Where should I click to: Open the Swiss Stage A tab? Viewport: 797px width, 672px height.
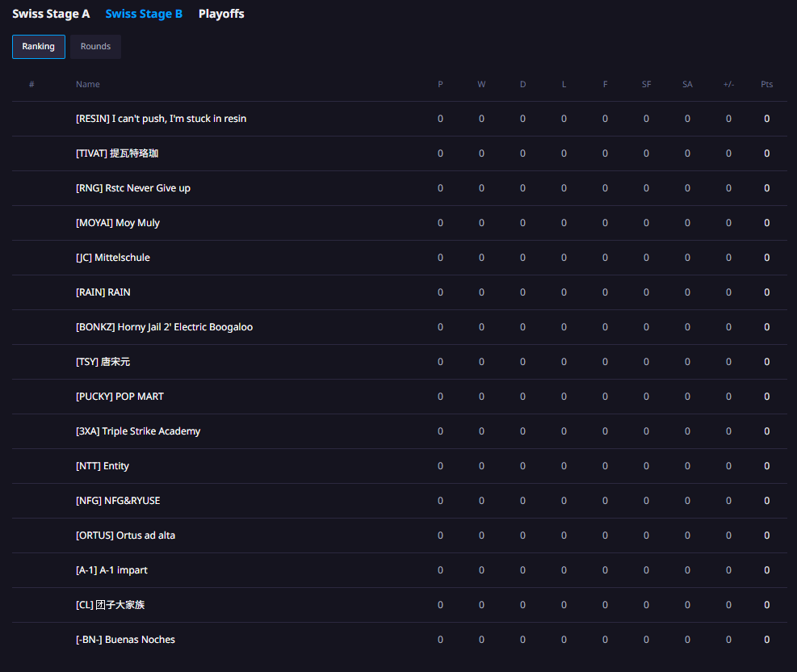[x=51, y=14]
